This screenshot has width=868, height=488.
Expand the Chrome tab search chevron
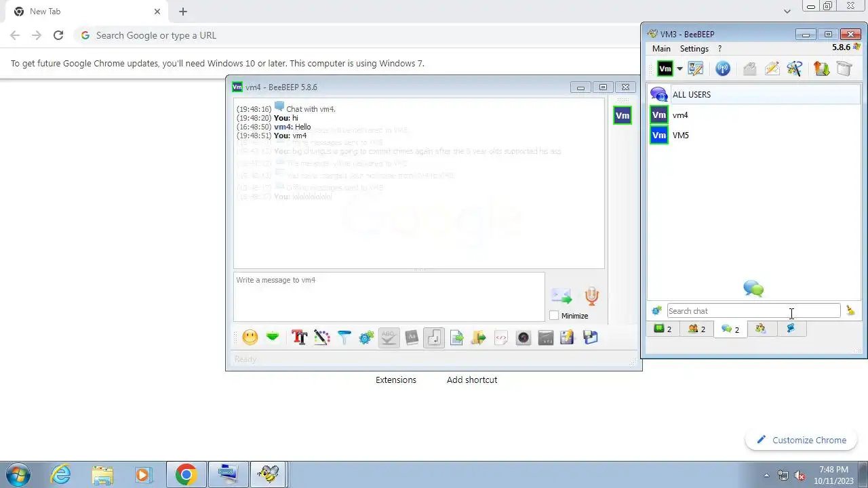click(x=787, y=11)
